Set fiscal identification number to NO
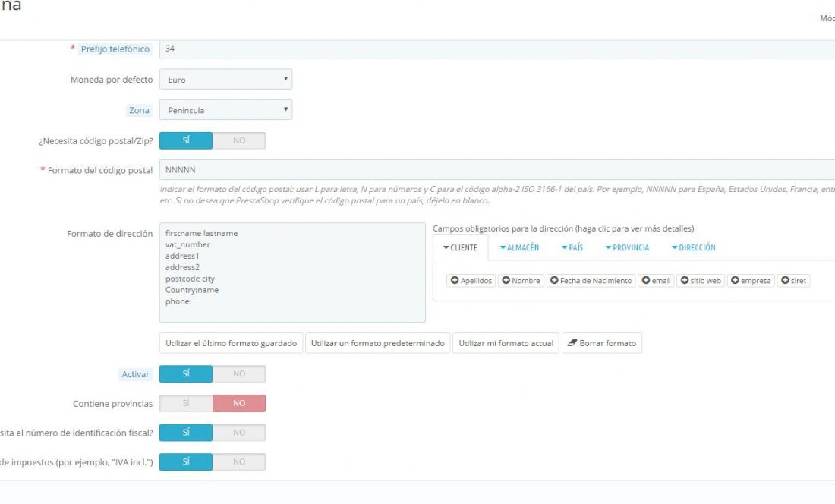 239,432
